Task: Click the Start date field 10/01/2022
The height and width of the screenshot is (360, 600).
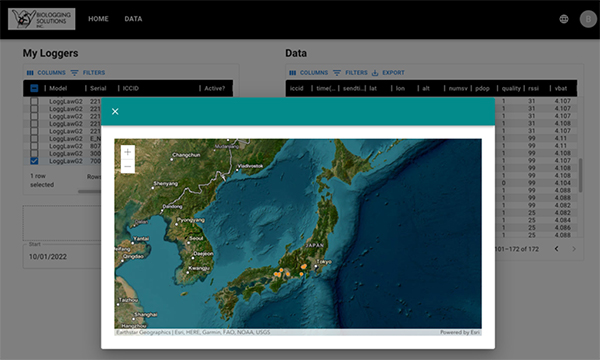Action: coord(63,257)
